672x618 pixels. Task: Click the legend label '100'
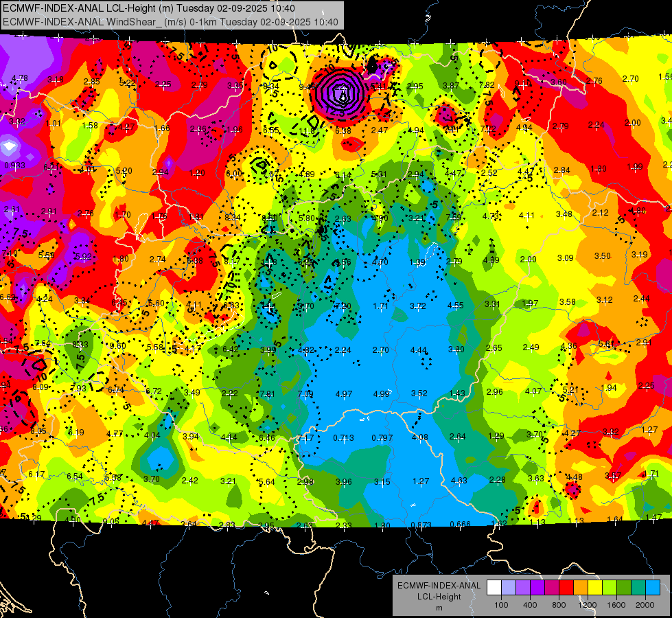click(501, 605)
